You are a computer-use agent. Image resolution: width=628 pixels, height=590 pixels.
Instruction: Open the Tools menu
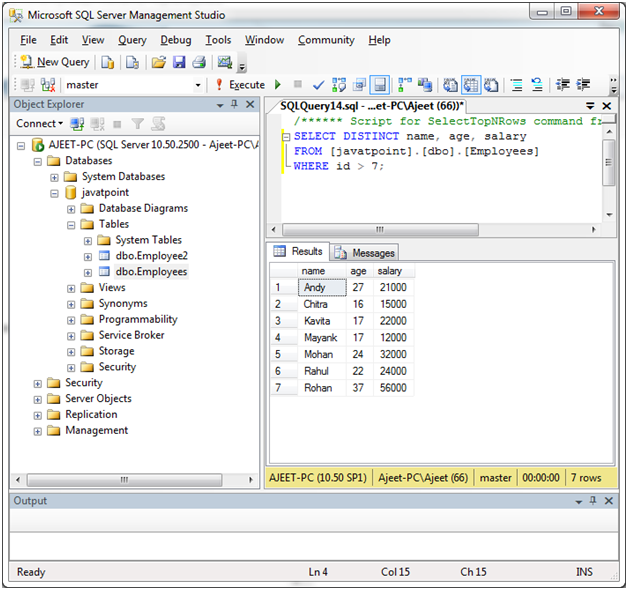pyautogui.click(x=218, y=40)
